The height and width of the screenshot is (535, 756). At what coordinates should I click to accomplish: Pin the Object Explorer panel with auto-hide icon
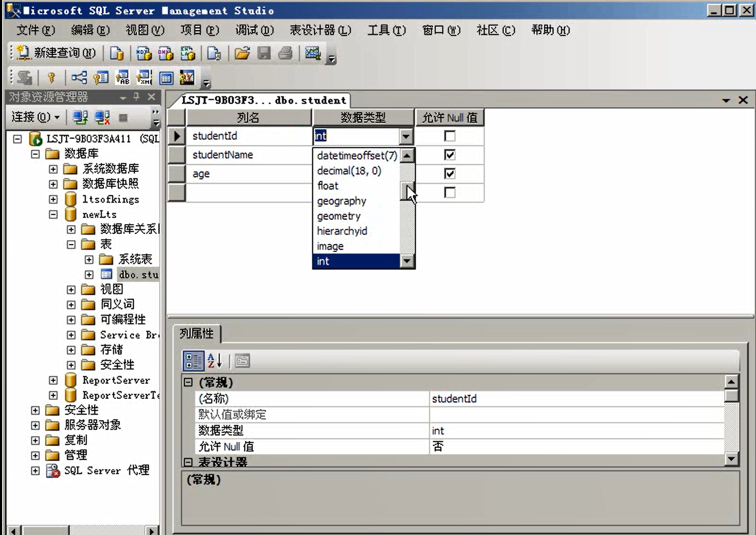tap(137, 97)
